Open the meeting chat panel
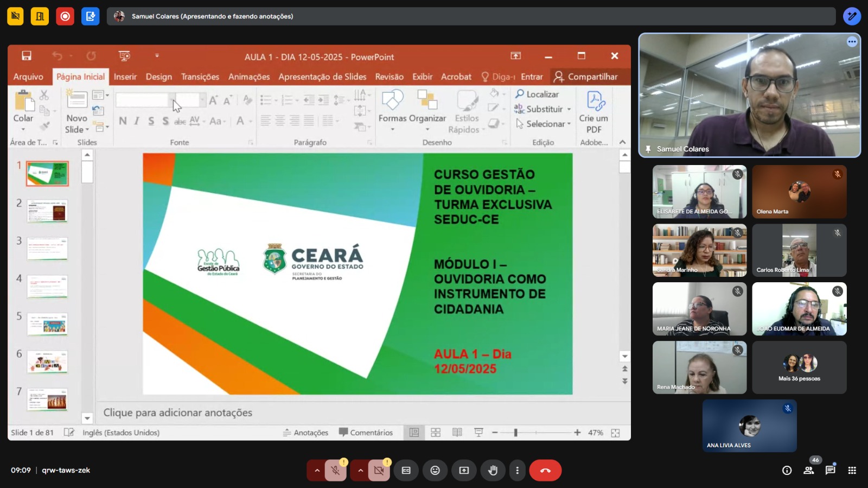Image resolution: width=868 pixels, height=488 pixels. coord(830,471)
